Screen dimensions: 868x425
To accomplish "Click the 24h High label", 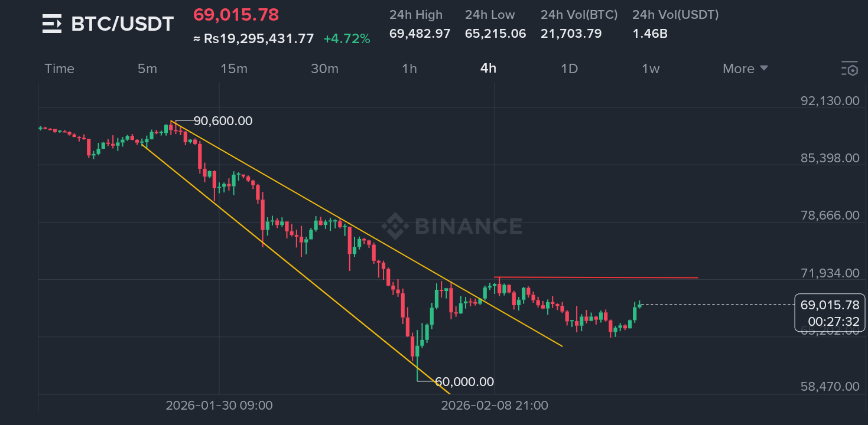I will coord(416,15).
